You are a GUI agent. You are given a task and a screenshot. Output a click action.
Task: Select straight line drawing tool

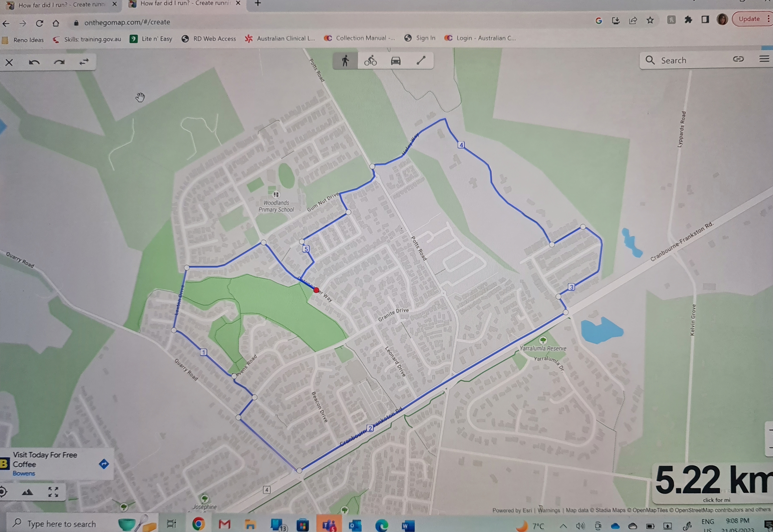coord(421,61)
